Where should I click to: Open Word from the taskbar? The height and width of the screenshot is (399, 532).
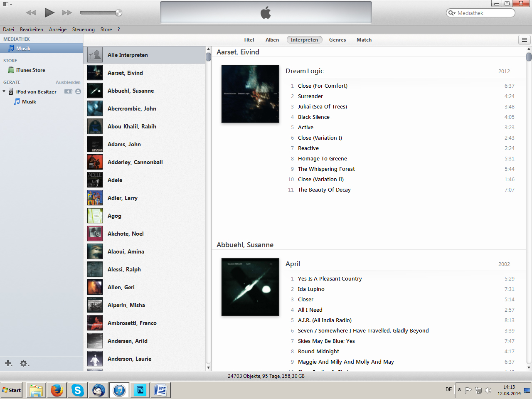161,390
